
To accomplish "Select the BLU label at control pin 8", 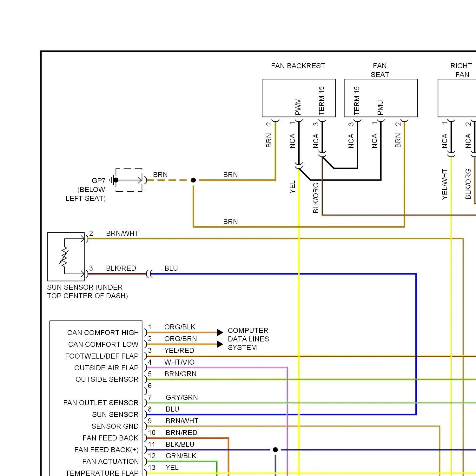I will [x=172, y=409].
